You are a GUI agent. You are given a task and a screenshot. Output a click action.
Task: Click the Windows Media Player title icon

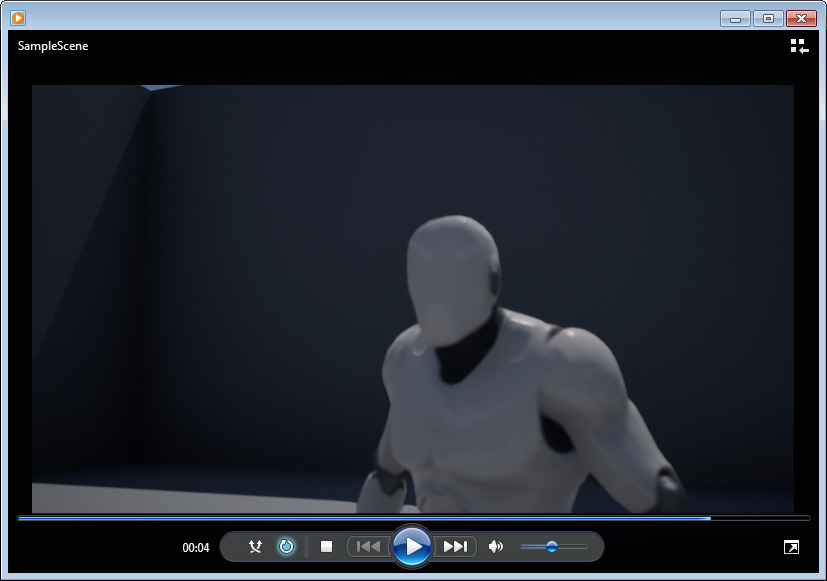tap(18, 18)
